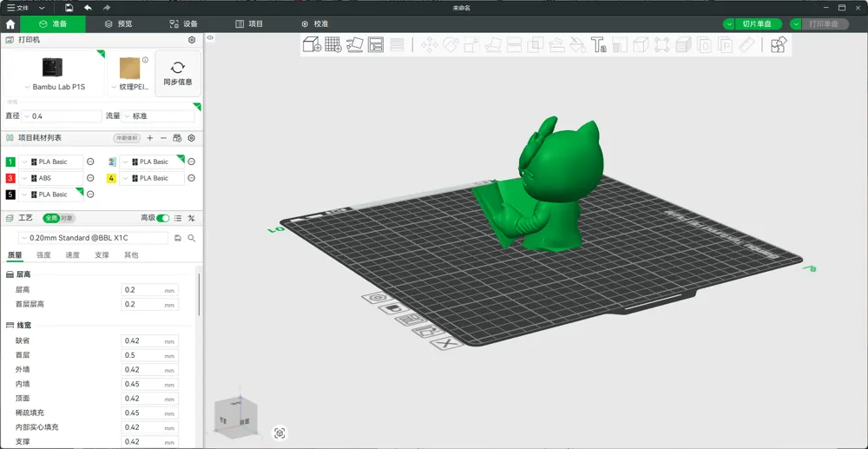868x449 pixels.
Task: Click the yellow filament 4 color swatch
Action: tap(111, 178)
